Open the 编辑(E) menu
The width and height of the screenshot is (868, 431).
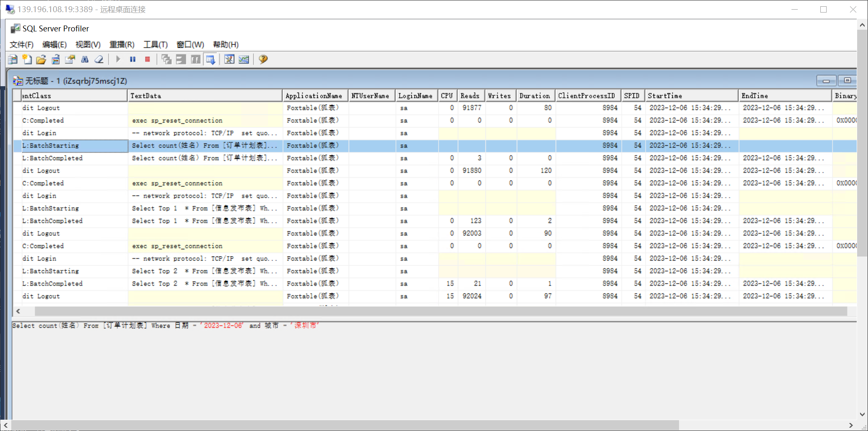point(54,44)
